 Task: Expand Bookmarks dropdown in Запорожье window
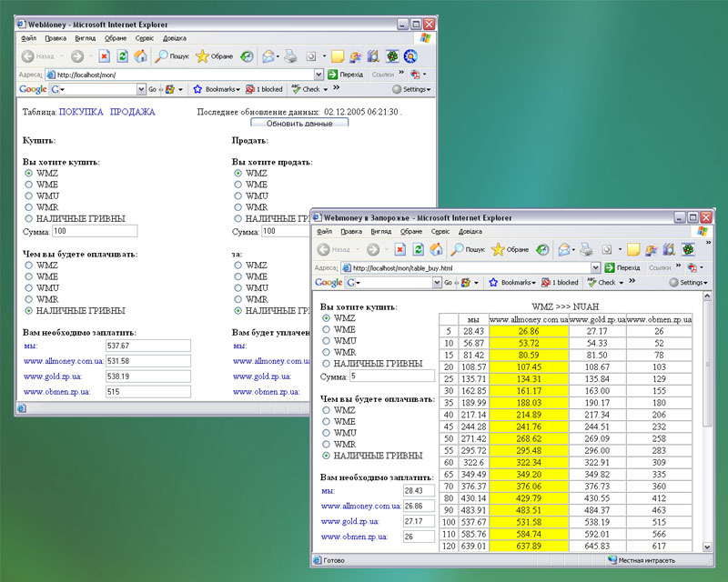(533, 283)
